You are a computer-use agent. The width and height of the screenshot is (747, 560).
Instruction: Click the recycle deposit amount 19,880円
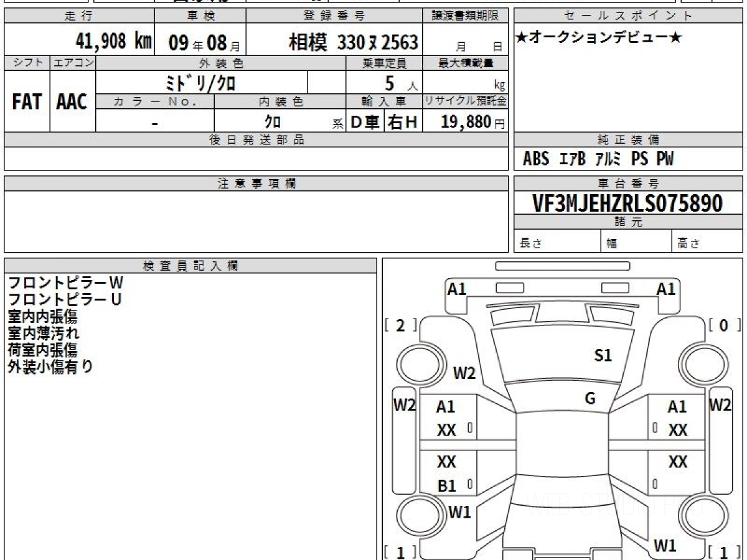pyautogui.click(x=472, y=122)
